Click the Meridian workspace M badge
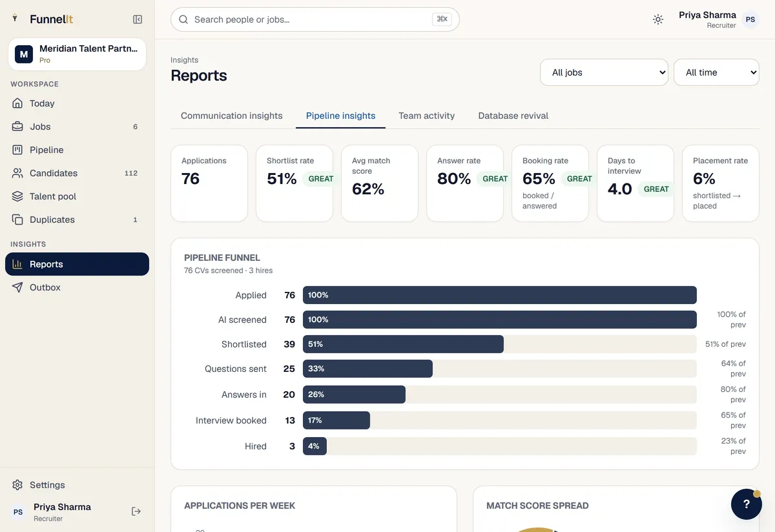The height and width of the screenshot is (532, 775). (x=24, y=54)
